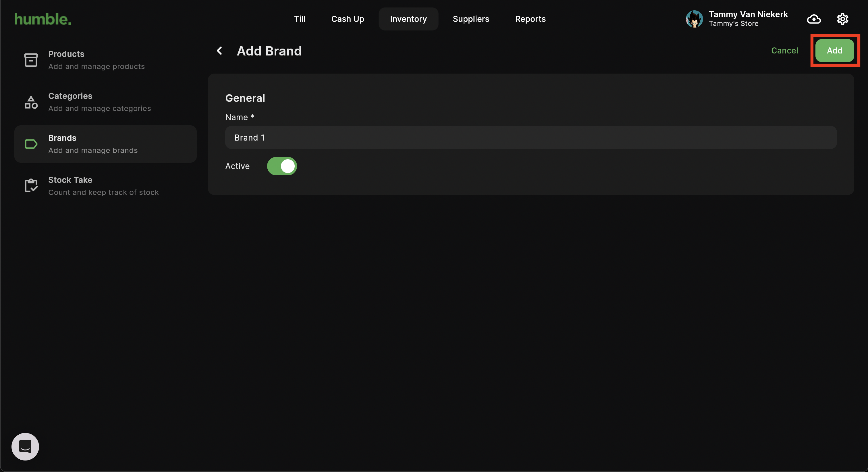Open the chat support bubble

[x=25, y=446]
